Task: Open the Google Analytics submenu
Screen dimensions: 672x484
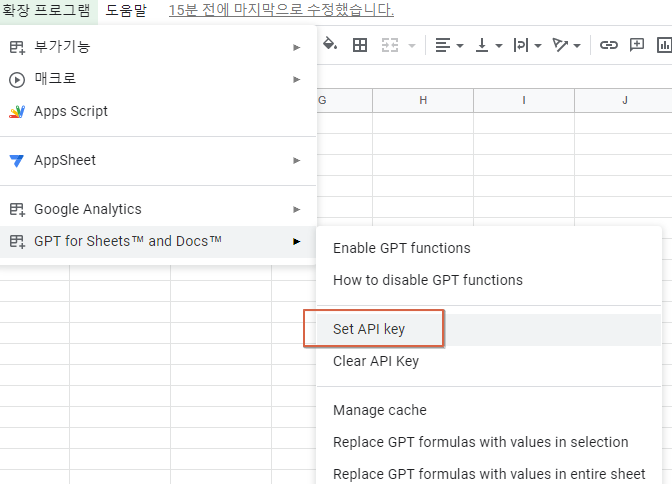Action: click(x=158, y=209)
